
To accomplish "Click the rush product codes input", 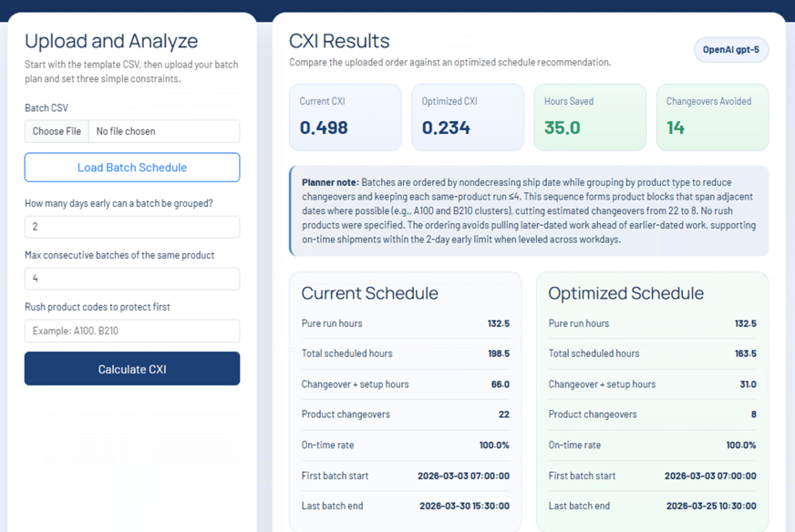I will (x=132, y=331).
